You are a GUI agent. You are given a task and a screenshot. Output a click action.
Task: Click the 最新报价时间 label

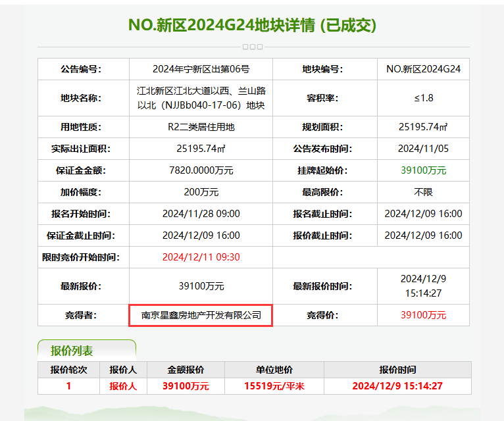322,286
